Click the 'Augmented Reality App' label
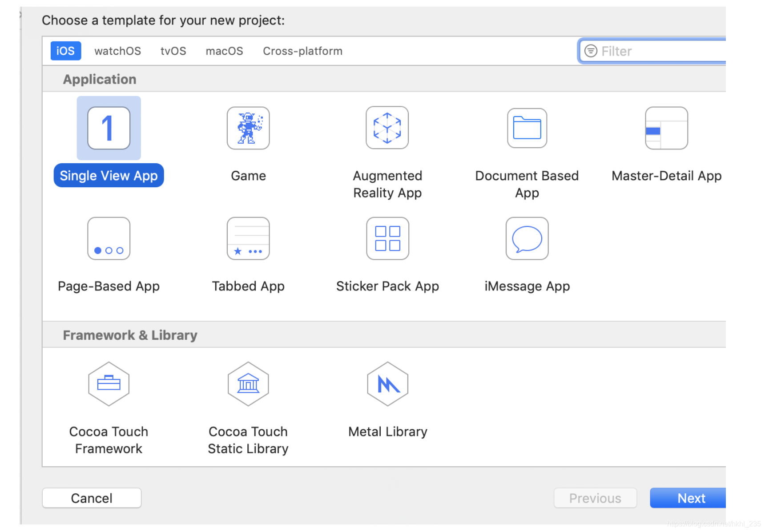This screenshot has width=765, height=532. [x=387, y=184]
